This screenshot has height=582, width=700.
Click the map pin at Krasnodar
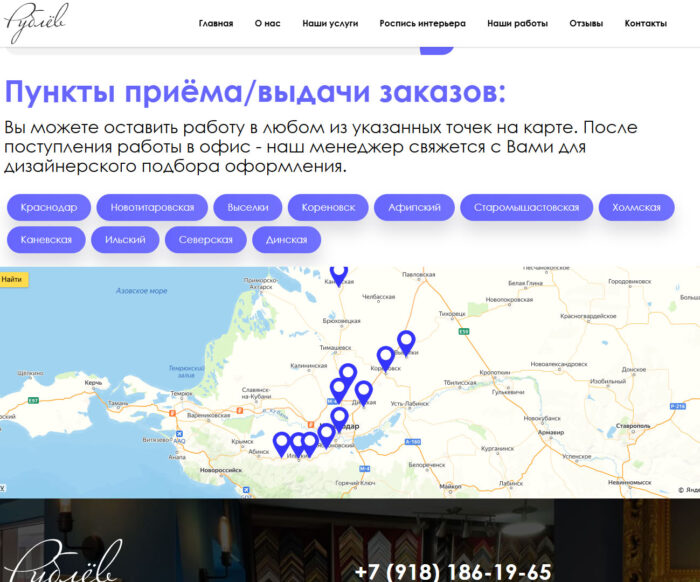coord(339,417)
